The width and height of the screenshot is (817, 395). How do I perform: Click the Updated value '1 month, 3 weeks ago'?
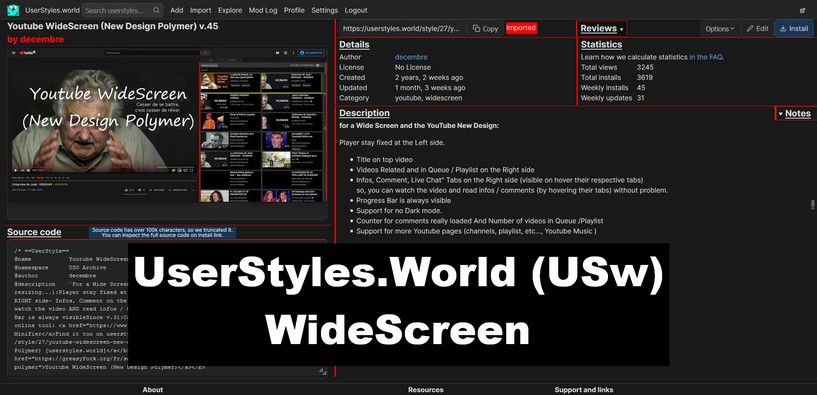pyautogui.click(x=430, y=88)
